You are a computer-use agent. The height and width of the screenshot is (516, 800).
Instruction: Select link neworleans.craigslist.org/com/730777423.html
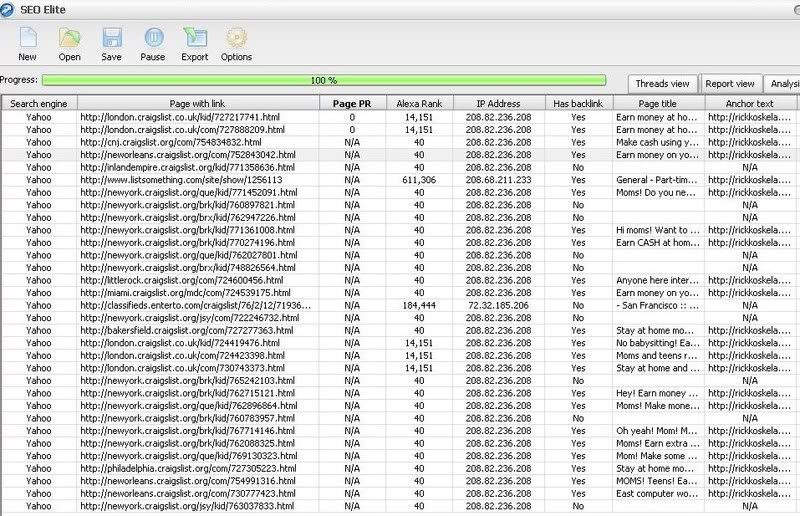point(188,494)
